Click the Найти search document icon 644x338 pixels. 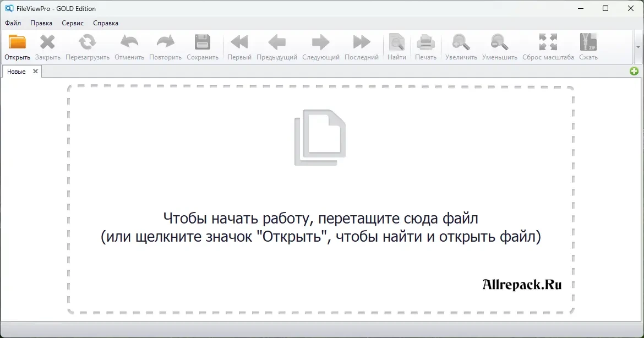point(397,42)
